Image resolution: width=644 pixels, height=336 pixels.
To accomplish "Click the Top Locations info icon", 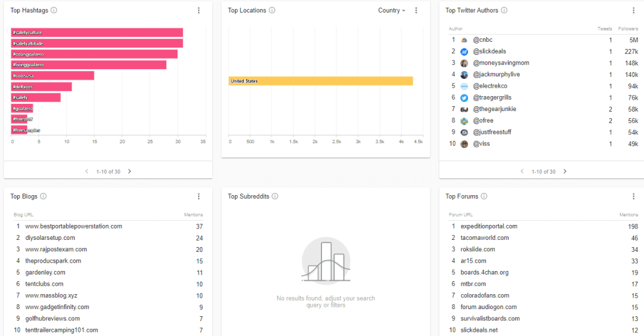I will (x=272, y=10).
